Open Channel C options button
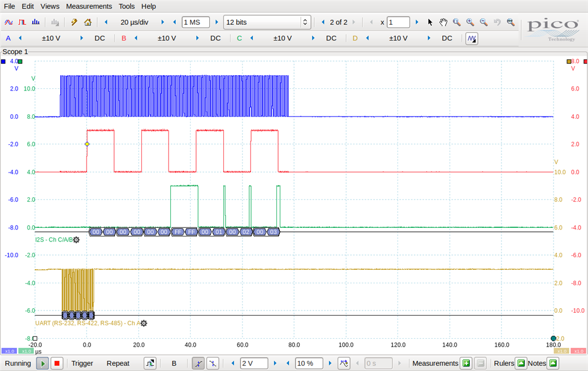The height and width of the screenshot is (371, 588). coord(239,38)
